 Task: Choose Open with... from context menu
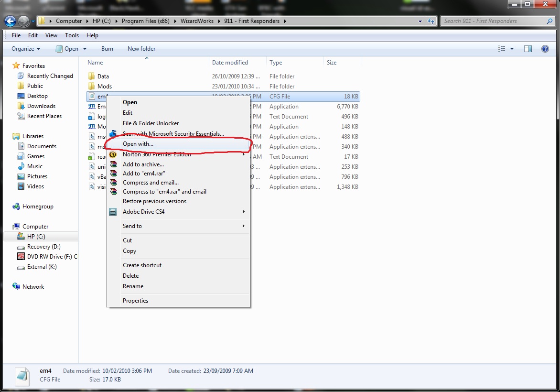[x=179, y=143]
